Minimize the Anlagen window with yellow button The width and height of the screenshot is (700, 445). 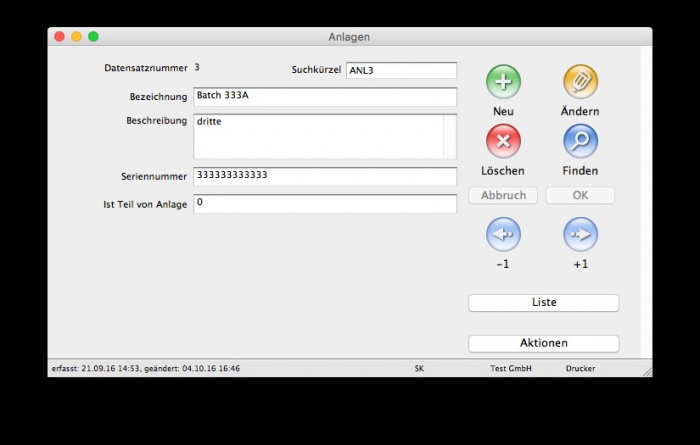(76, 37)
